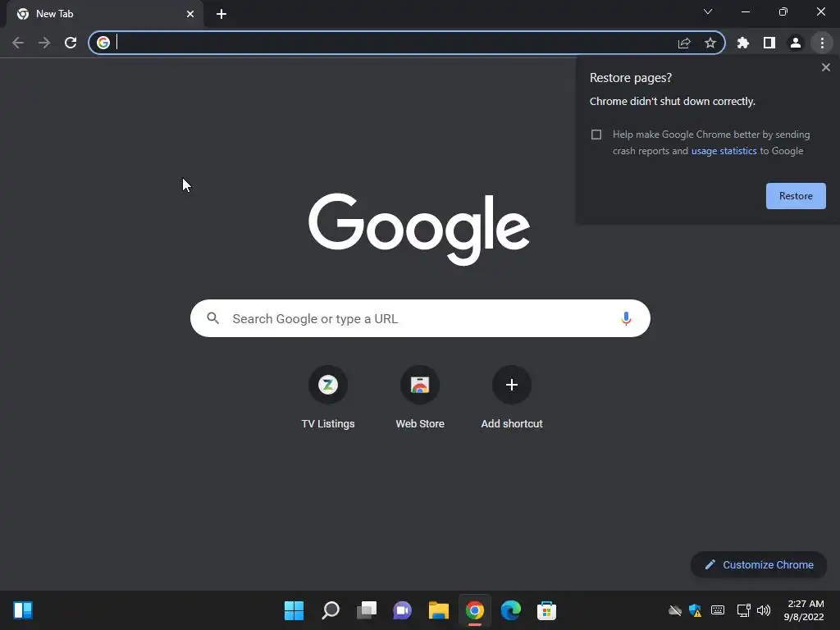Bookmark this tab with star icon
The height and width of the screenshot is (630, 840).
[710, 43]
